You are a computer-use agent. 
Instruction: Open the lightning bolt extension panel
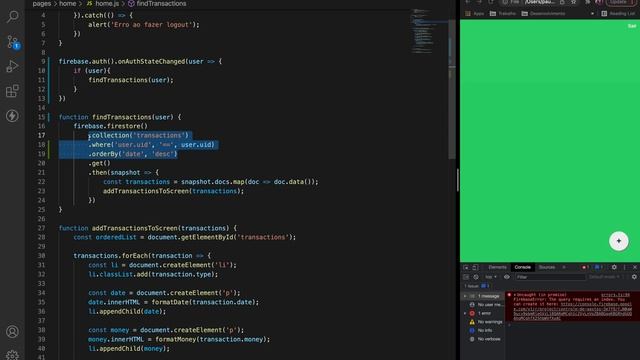pos(13,116)
